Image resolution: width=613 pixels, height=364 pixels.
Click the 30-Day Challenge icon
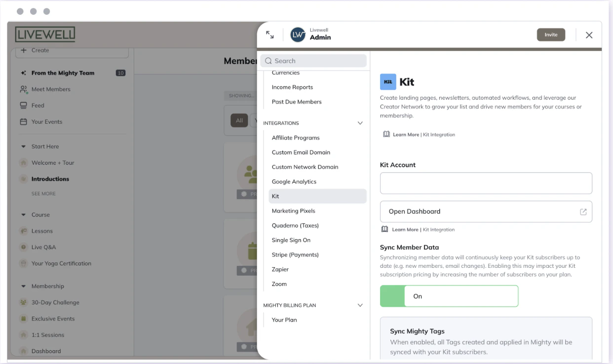[23, 302]
